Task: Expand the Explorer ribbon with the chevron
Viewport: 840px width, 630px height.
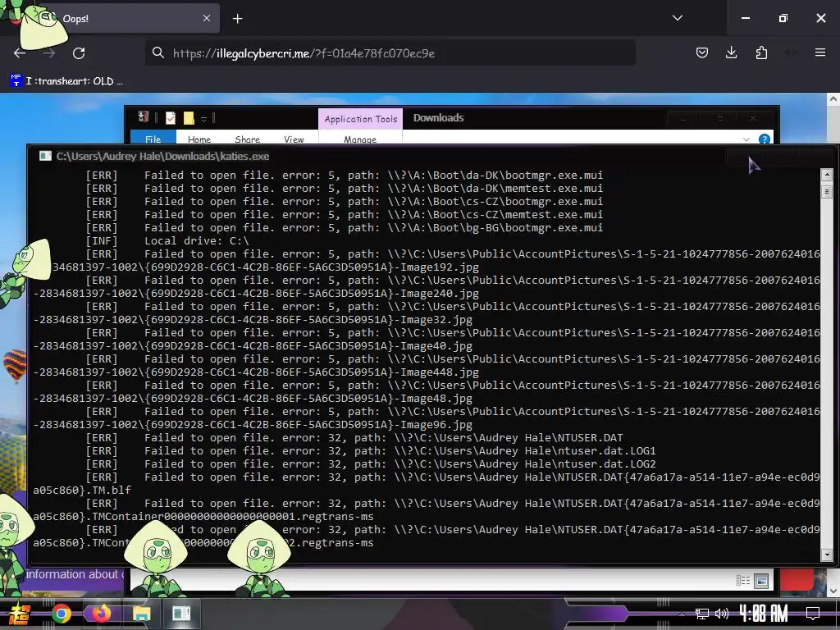Action: (x=746, y=139)
